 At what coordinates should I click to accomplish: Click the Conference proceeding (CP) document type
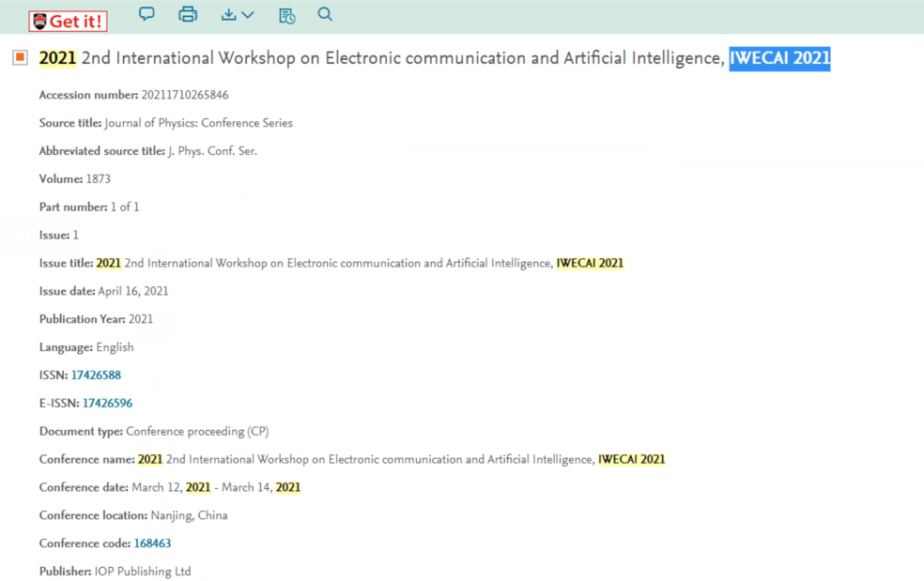point(197,432)
